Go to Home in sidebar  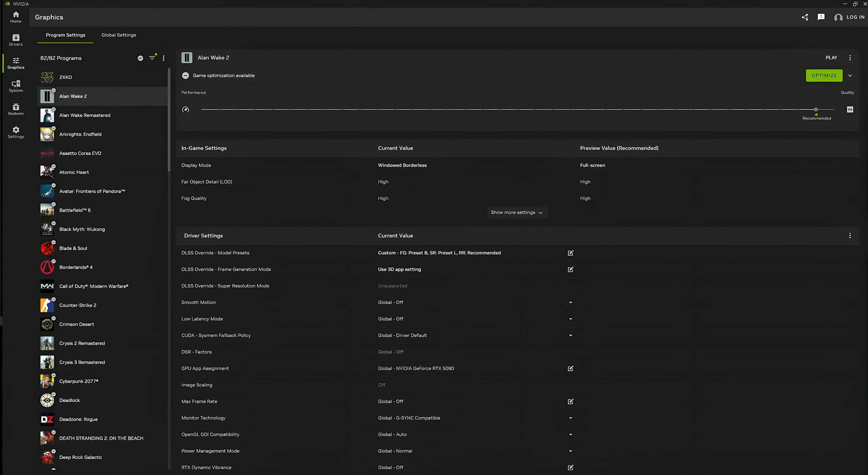(x=16, y=17)
